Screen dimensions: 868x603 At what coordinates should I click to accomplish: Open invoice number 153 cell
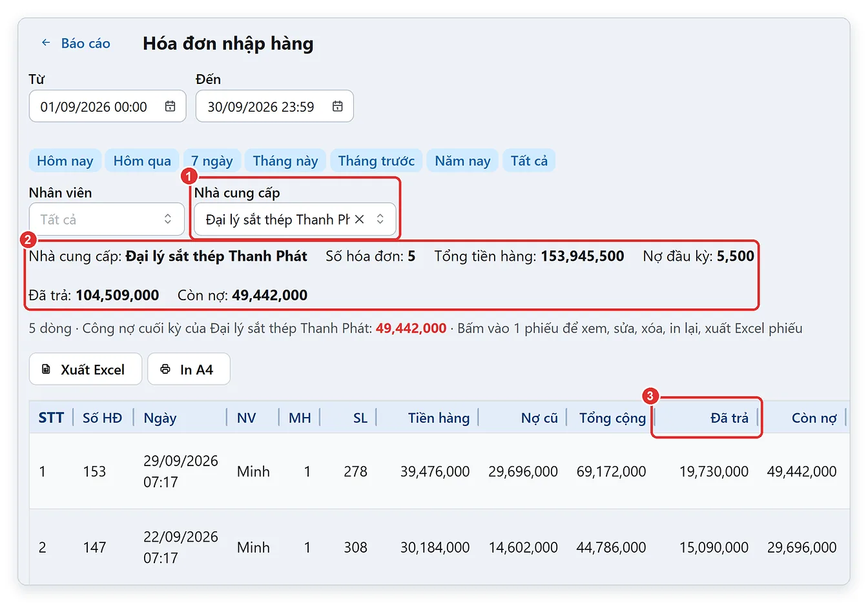tap(94, 471)
